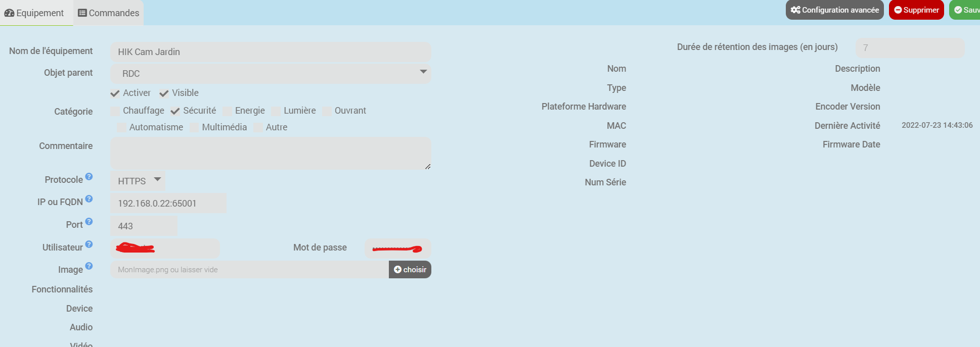Click the Audio label under Fonctionnalités

tap(81, 327)
